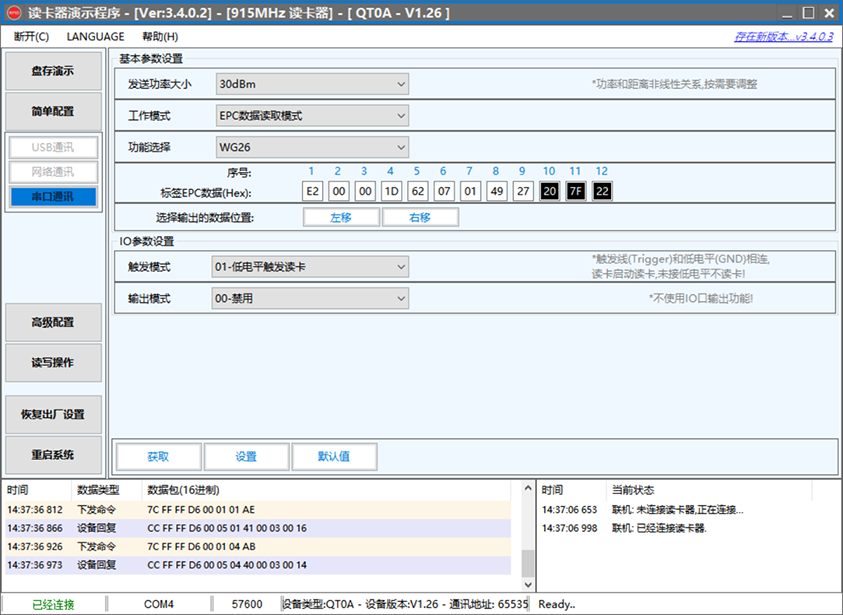Open the 断开(C) menu

tap(31, 36)
